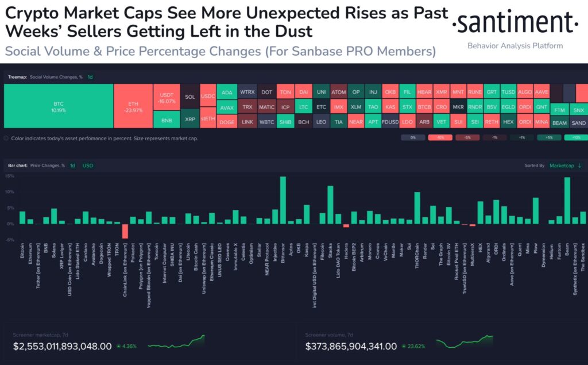This screenshot has width=588, height=365.
Task: Click the USDT treemap tile
Action: point(167,97)
